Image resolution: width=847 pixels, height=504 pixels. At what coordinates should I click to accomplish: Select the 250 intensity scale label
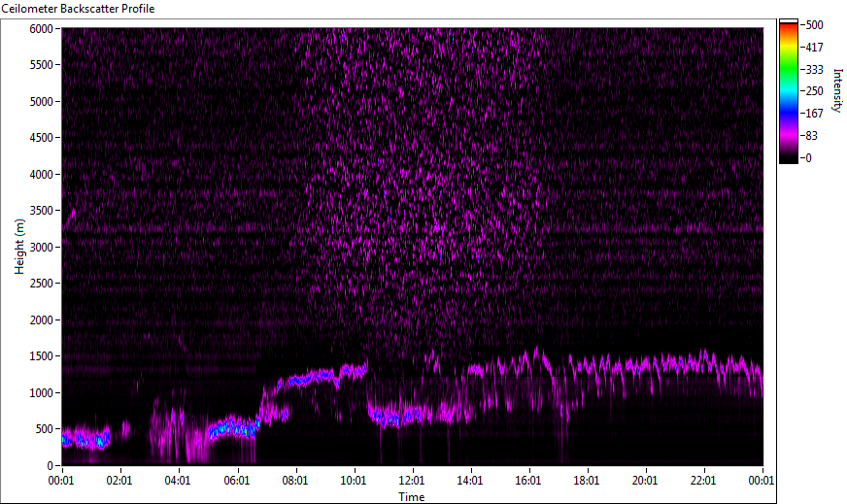point(814,91)
